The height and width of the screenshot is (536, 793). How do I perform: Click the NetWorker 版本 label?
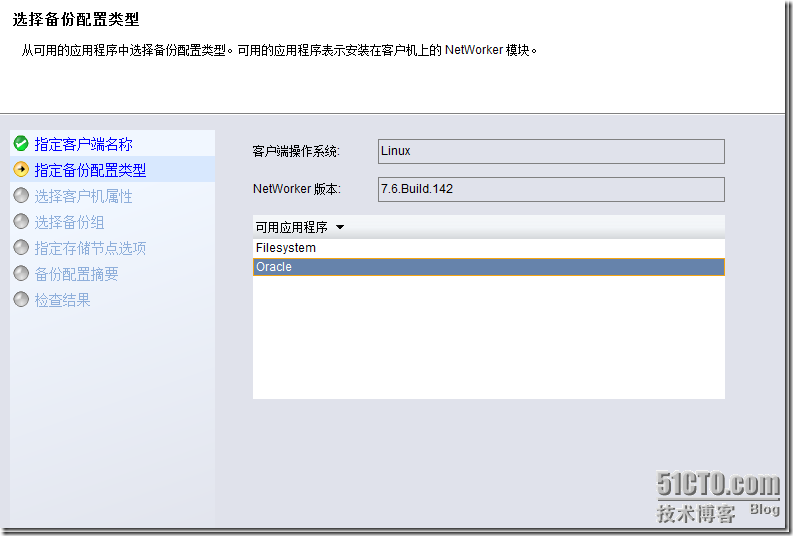[x=297, y=189]
